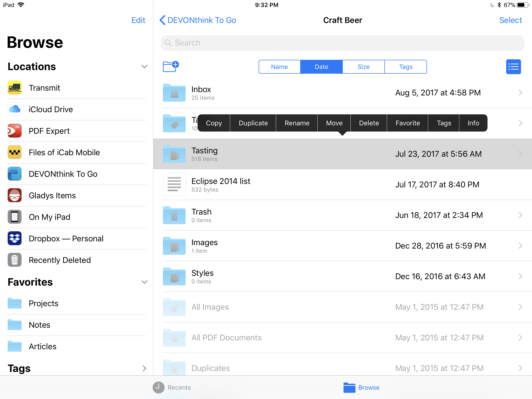Expand the Favorites section chevron
Image resolution: width=532 pixels, height=399 pixels.
click(144, 282)
